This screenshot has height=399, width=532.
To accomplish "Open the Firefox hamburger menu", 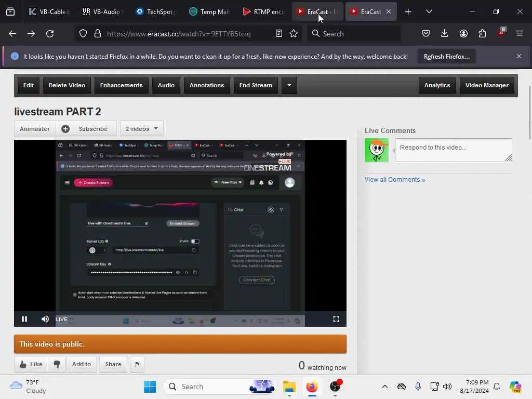I will (x=520, y=34).
